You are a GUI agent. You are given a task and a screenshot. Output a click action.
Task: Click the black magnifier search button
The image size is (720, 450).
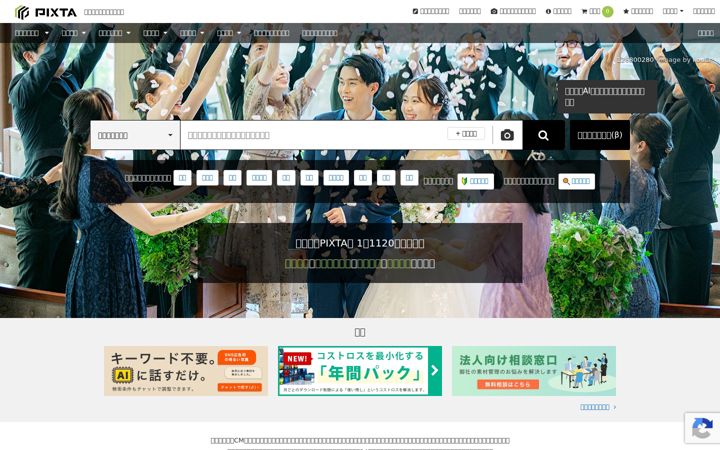click(x=544, y=135)
